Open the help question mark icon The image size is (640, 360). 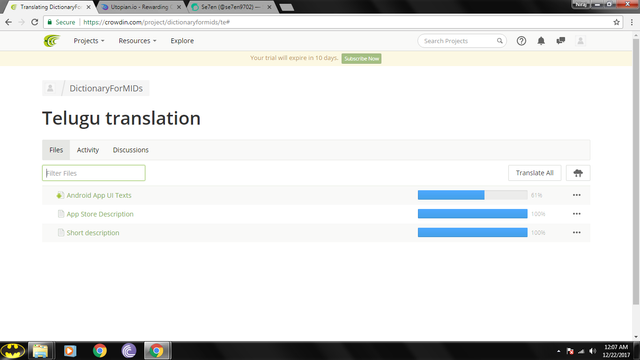point(521,41)
